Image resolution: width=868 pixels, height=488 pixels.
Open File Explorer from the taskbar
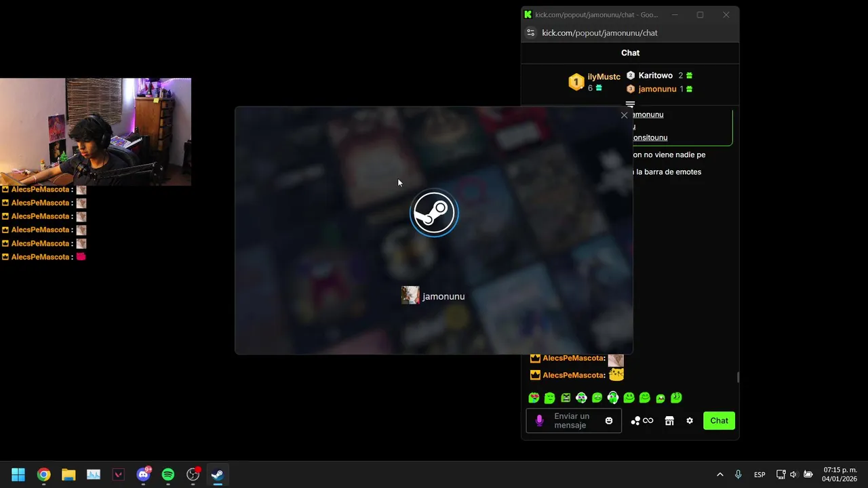pos(68,474)
